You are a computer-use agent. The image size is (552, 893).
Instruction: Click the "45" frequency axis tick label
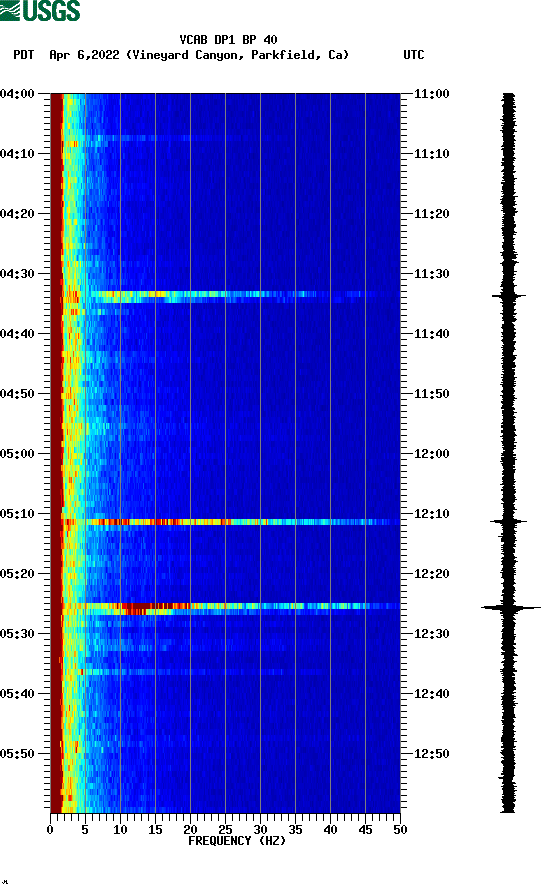(x=365, y=830)
